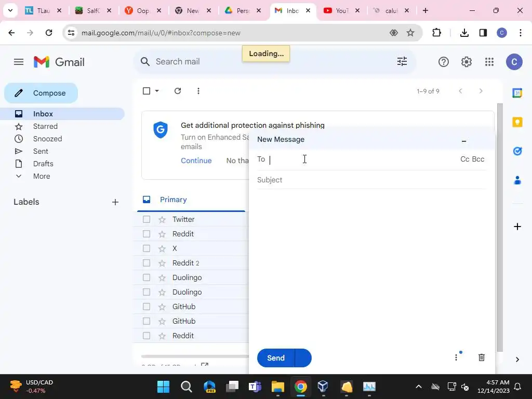Click the Subject field

372,180
